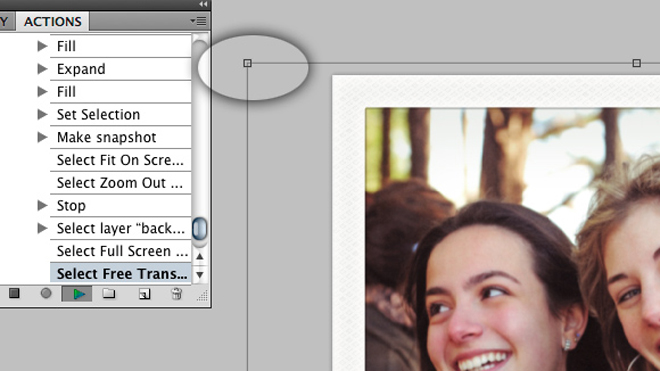The image size is (660, 371).
Task: Click the top-left free transform handle
Action: (248, 63)
